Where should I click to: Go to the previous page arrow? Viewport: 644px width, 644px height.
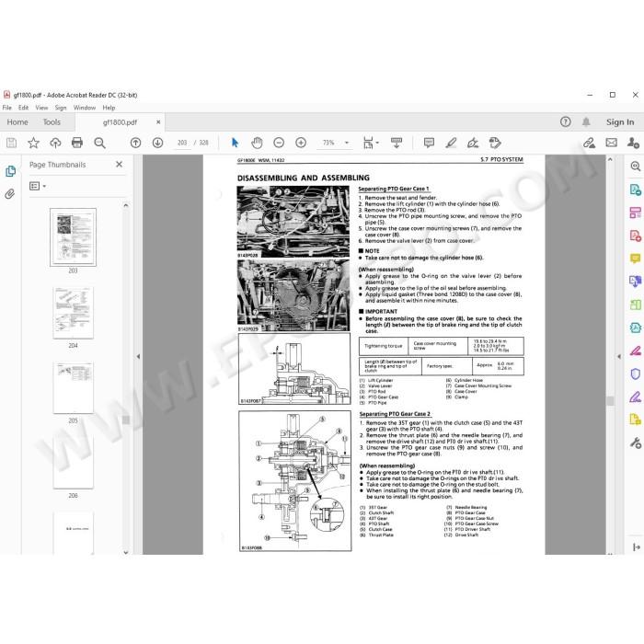(x=135, y=143)
